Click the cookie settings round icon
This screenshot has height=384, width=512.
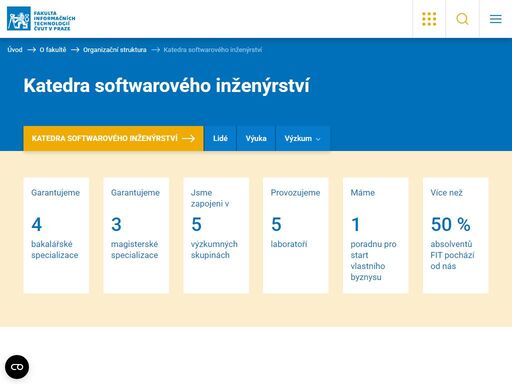tap(17, 367)
